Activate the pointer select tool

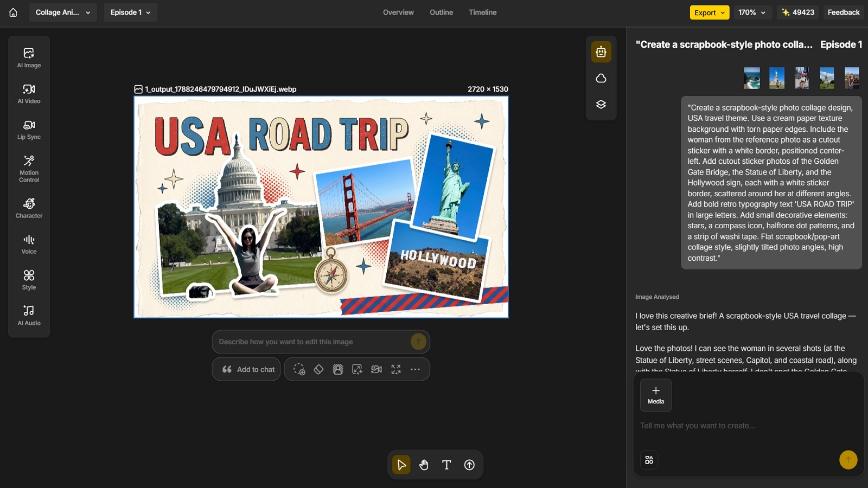point(401,465)
